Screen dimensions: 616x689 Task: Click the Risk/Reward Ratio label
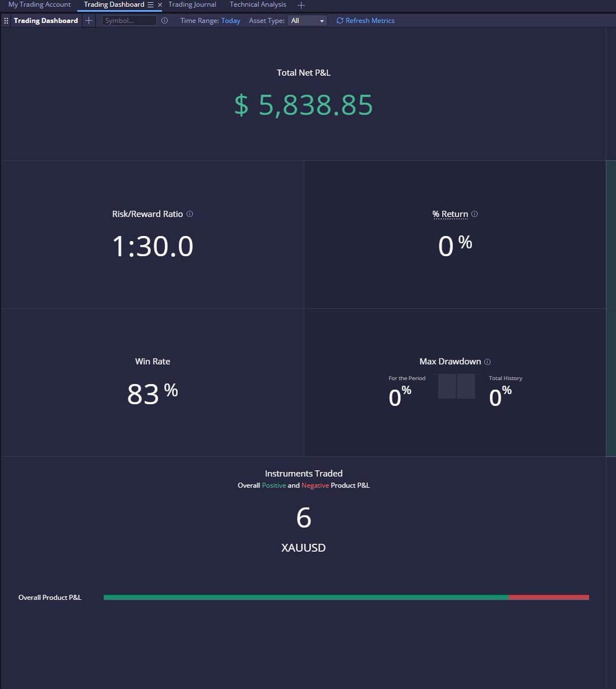148,214
